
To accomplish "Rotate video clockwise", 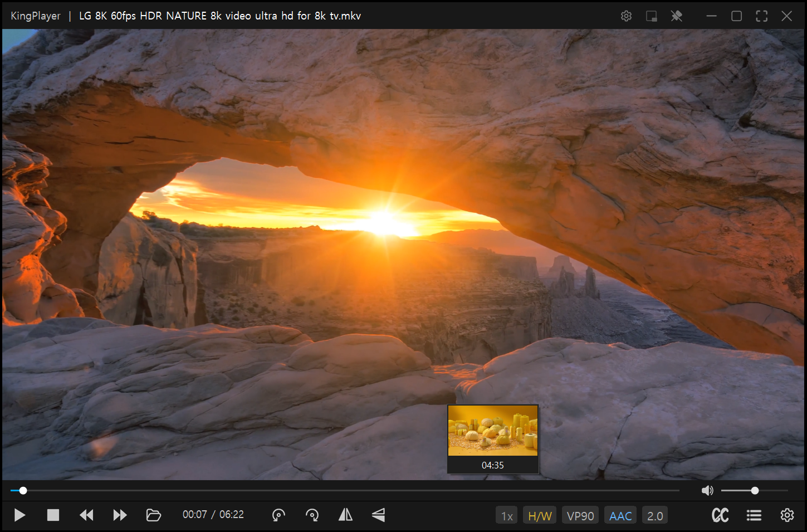I will coord(312,515).
